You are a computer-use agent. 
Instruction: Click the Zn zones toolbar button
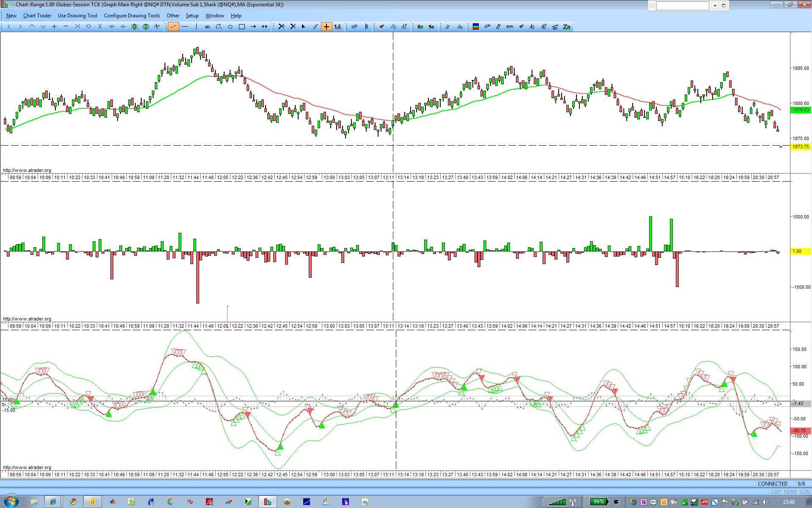(x=567, y=27)
